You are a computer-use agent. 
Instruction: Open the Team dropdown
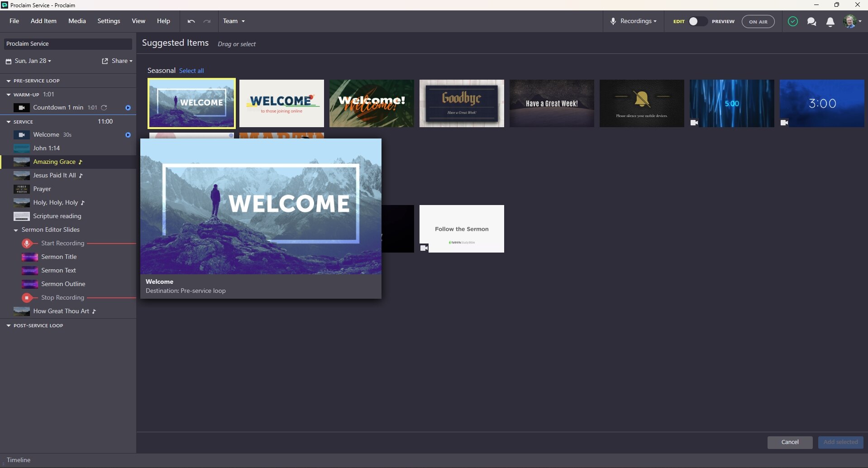pyautogui.click(x=234, y=21)
